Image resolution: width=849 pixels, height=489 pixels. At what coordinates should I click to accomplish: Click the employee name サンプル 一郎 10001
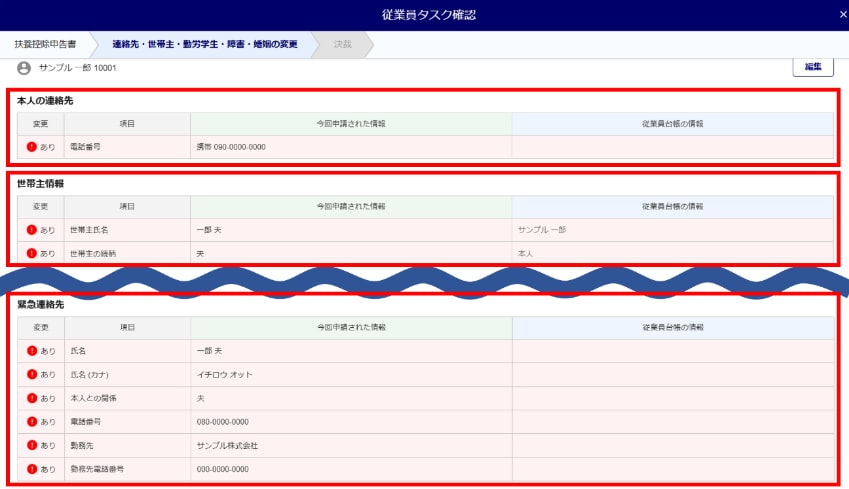pyautogui.click(x=77, y=68)
